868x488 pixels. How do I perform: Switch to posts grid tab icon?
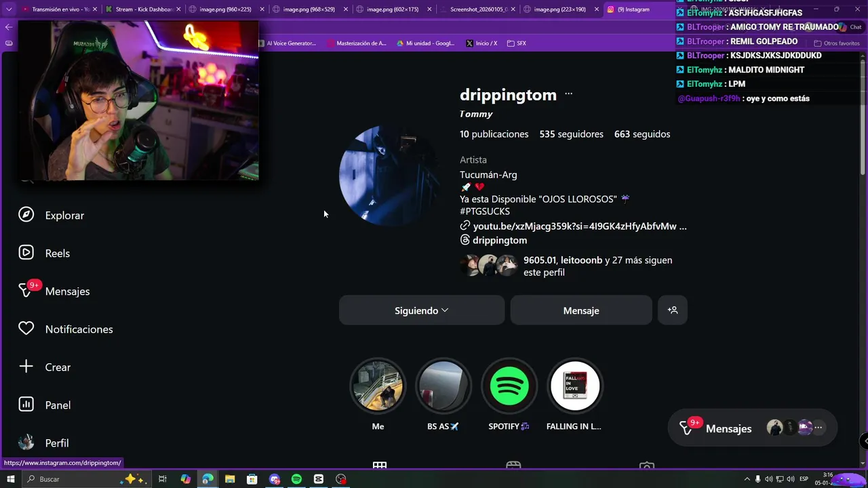click(380, 466)
